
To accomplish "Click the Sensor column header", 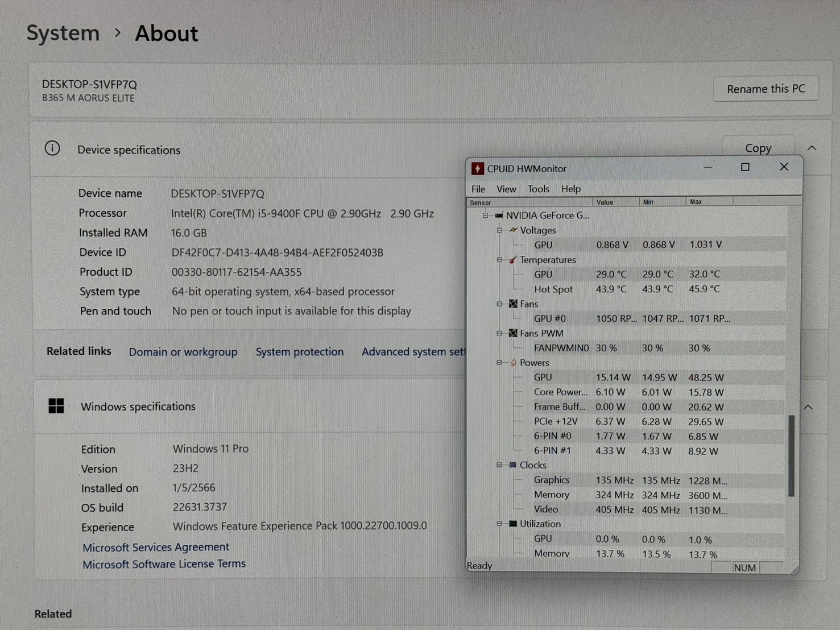I will point(529,202).
